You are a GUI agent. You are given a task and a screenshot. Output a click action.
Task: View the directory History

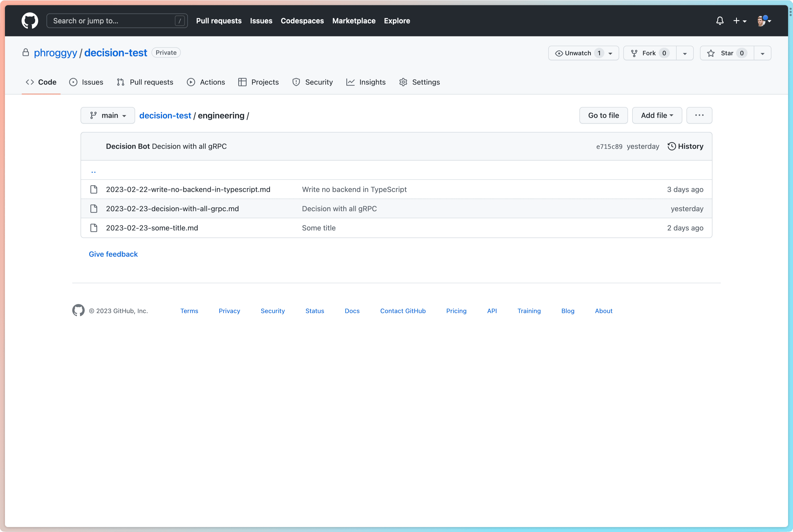point(685,146)
